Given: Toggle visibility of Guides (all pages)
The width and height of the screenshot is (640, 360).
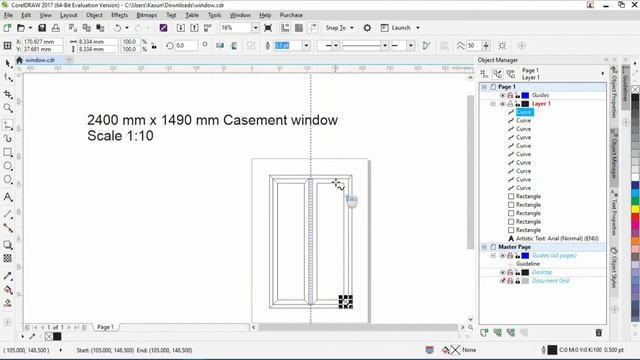Looking at the screenshot, I should point(503,256).
